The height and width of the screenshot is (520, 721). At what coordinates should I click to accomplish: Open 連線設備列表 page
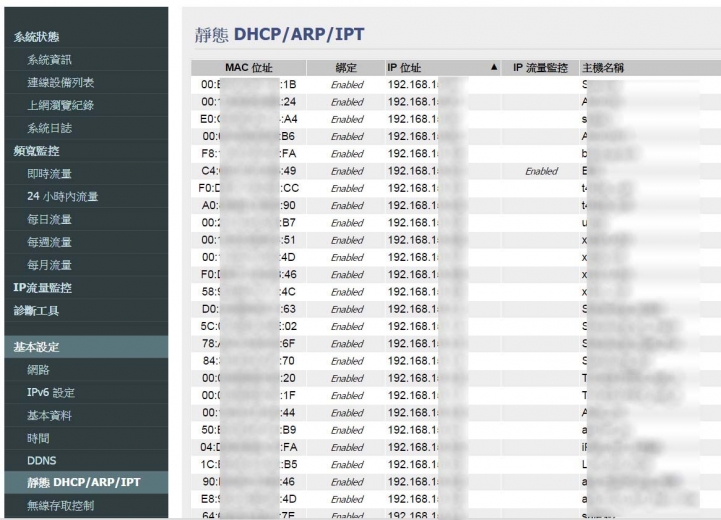click(60, 83)
